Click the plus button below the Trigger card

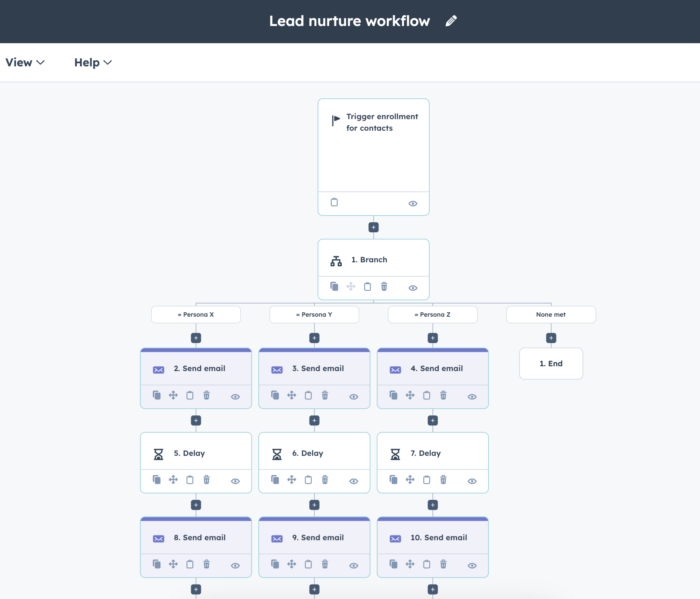(373, 227)
